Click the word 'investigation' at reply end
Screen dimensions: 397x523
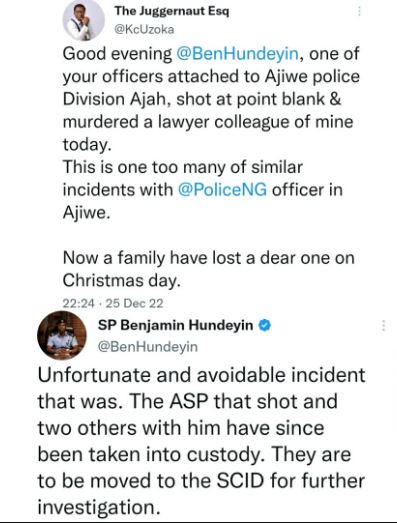click(97, 507)
